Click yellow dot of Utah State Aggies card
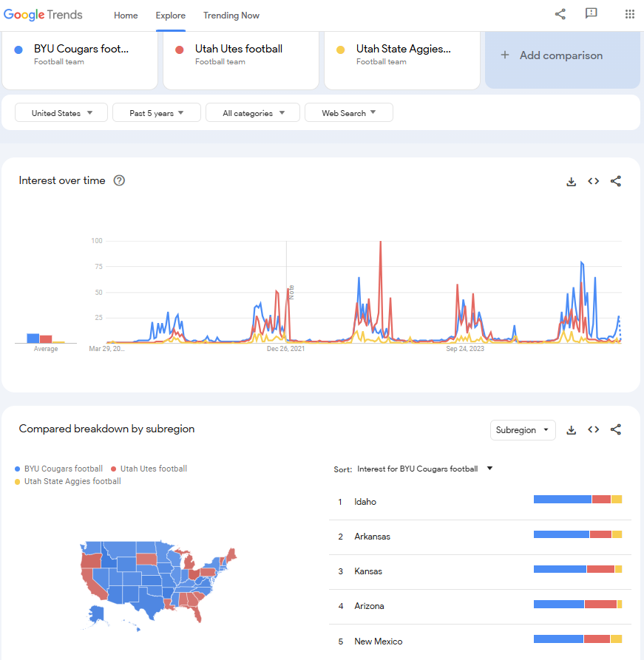Image resolution: width=644 pixels, height=660 pixels. click(341, 50)
